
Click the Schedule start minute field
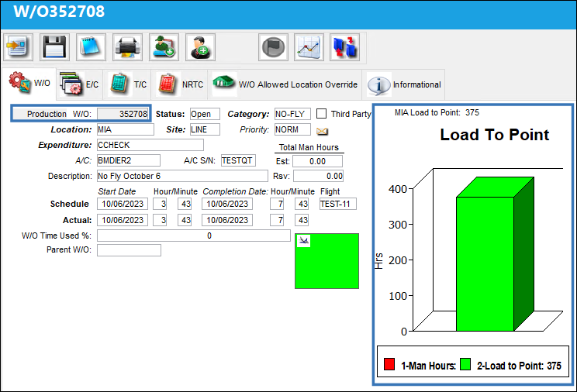pos(185,204)
